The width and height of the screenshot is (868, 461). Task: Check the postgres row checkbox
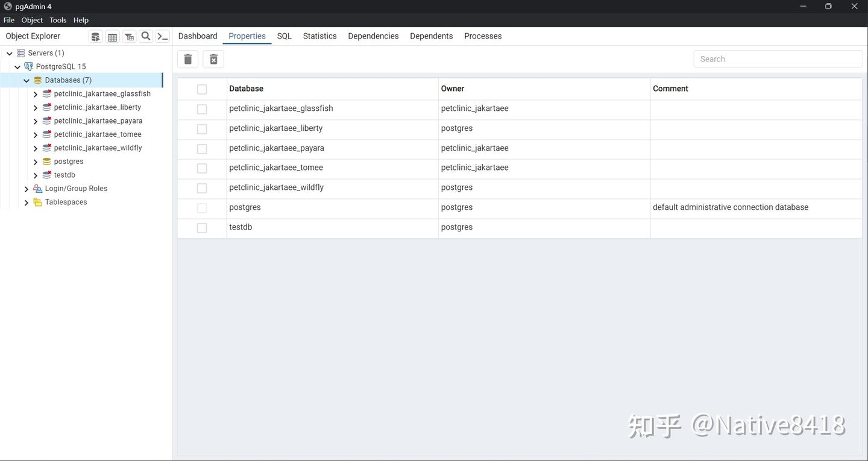pyautogui.click(x=202, y=208)
